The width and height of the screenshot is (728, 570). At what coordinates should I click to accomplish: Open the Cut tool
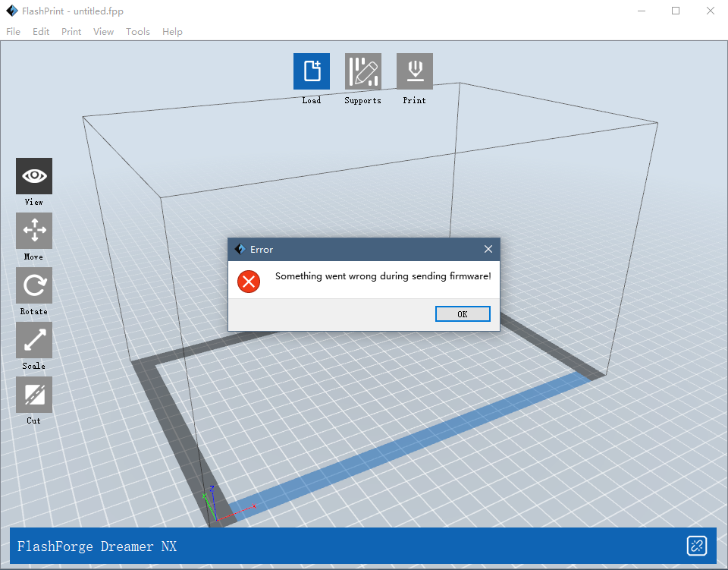33,394
